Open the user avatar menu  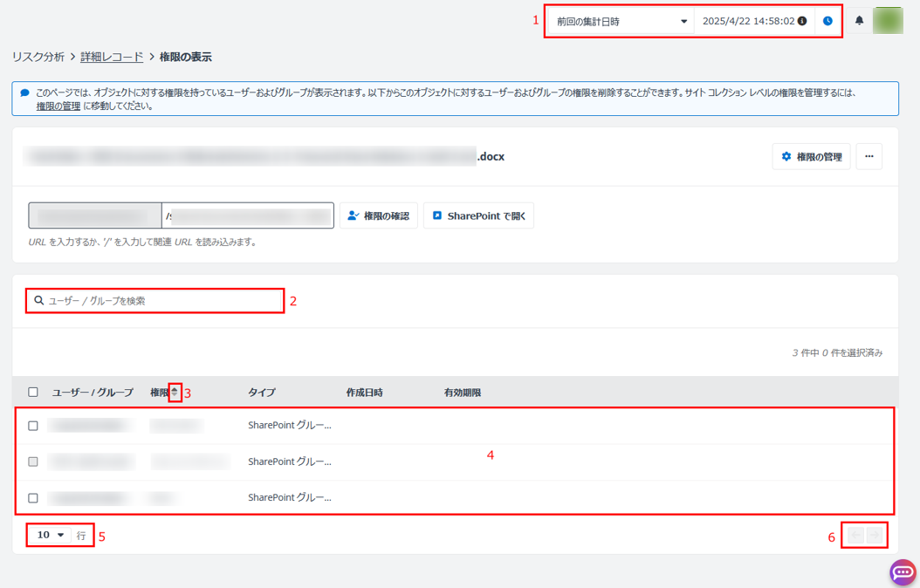tap(887, 21)
